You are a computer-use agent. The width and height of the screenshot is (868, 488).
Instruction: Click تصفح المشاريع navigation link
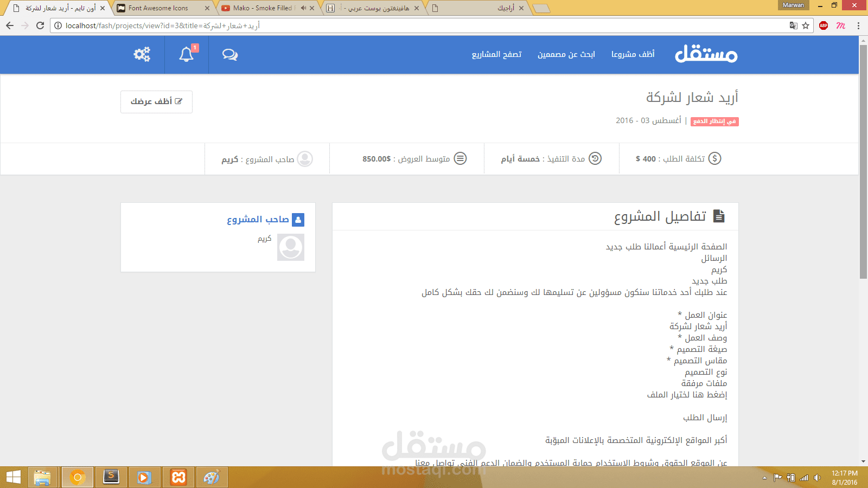[x=497, y=54]
